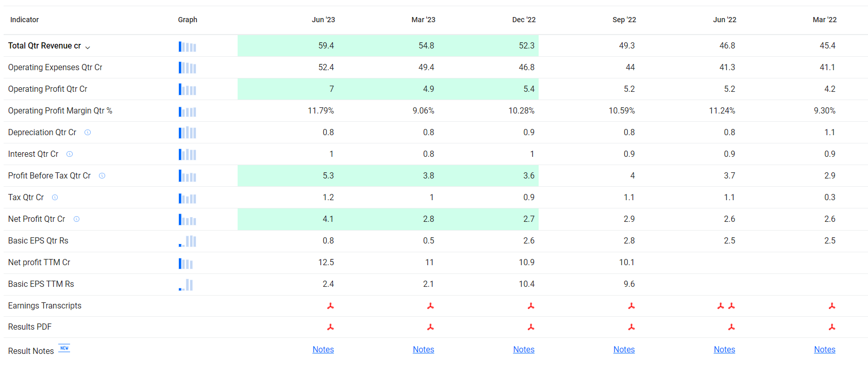This screenshot has height=373, width=868.
Task: Open Dec '22 result Notes link
Action: 524,350
